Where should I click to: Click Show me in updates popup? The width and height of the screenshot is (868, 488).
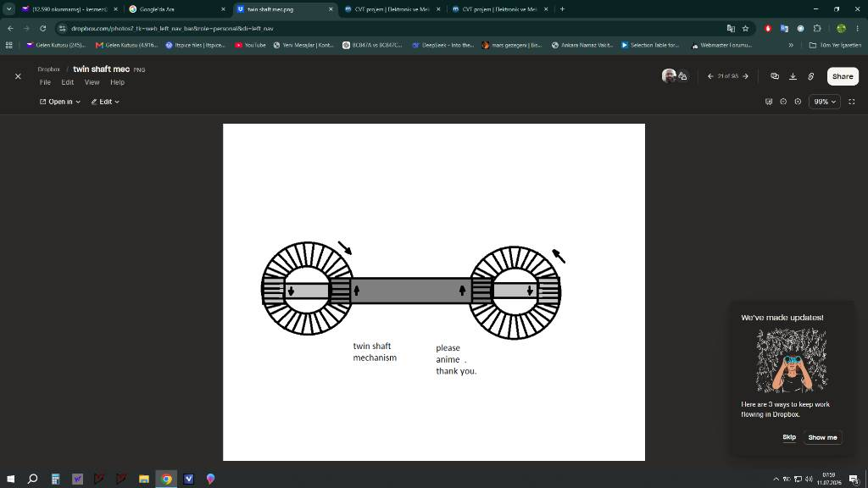822,437
